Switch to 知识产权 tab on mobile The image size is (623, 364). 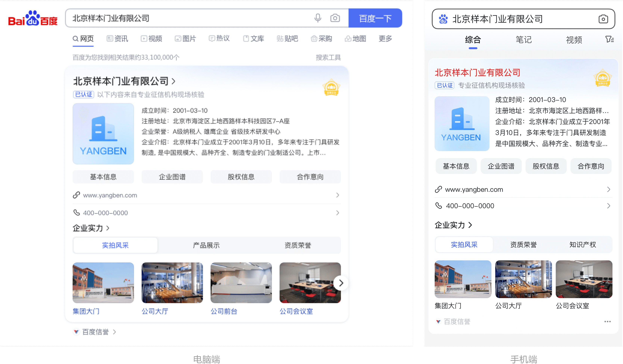point(582,244)
